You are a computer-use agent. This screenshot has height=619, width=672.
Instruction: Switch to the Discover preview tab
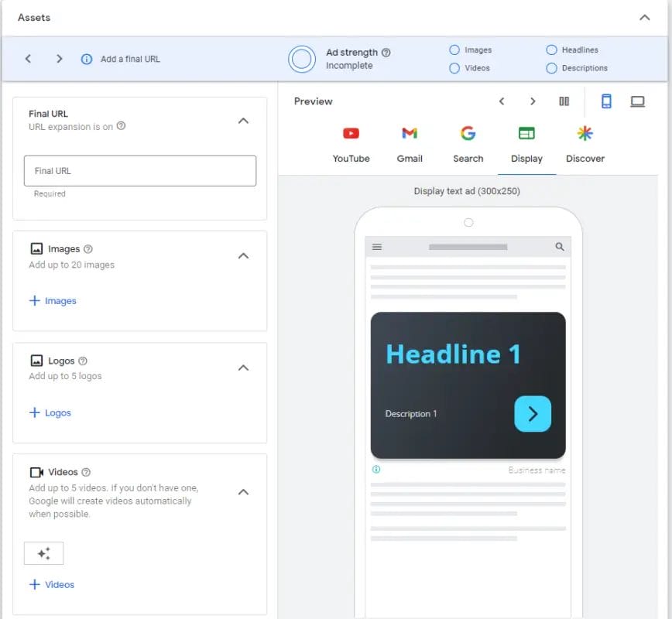pyautogui.click(x=585, y=143)
